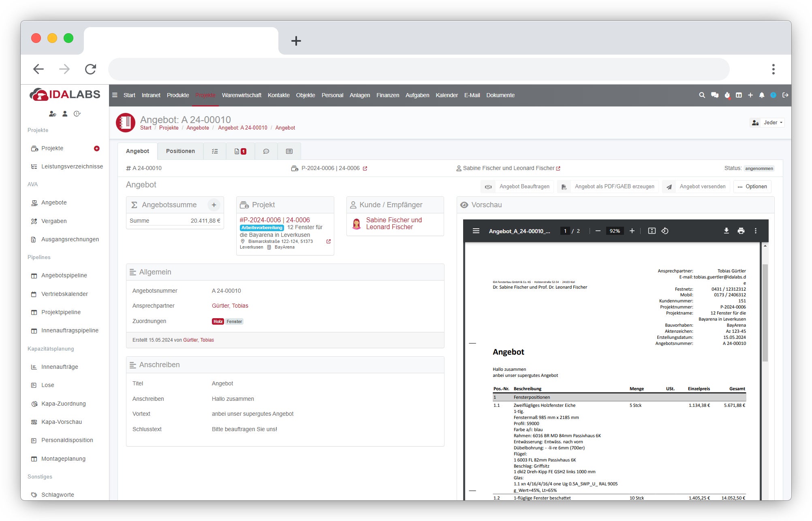
Task: Click the IDALABS logo
Action: [x=65, y=94]
